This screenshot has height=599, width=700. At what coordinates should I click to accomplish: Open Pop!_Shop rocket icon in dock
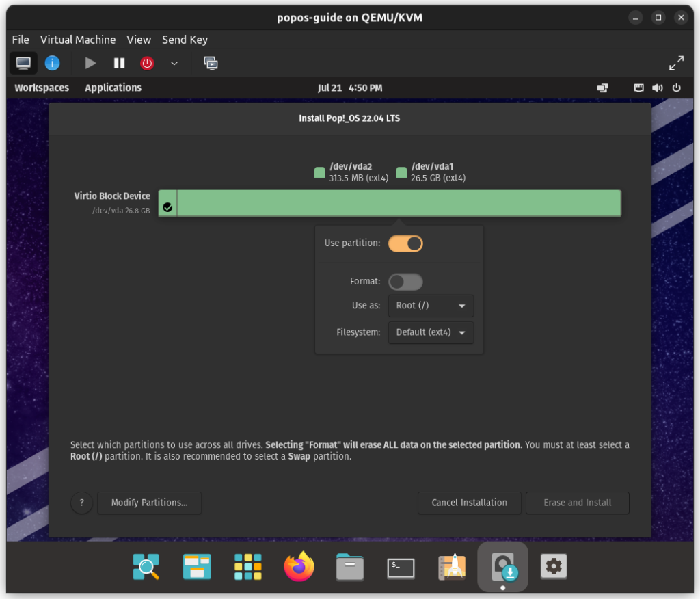click(453, 567)
